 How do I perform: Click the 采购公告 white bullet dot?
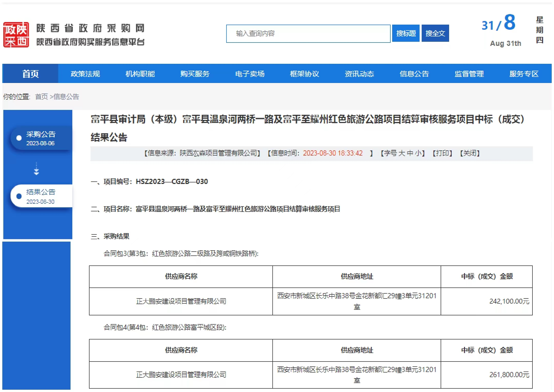pos(19,138)
